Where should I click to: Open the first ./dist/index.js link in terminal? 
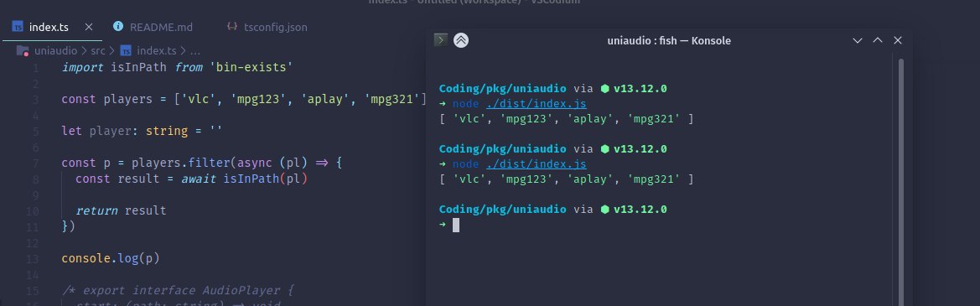(x=536, y=104)
